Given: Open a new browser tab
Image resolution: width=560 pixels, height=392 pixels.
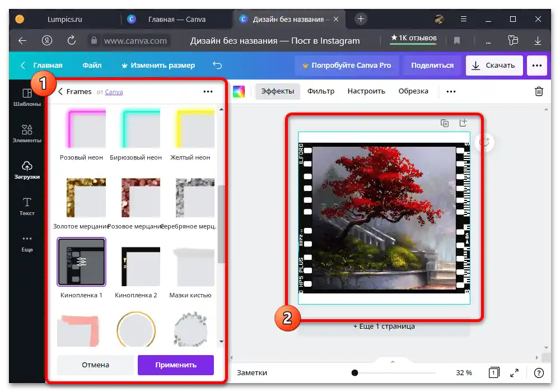Looking at the screenshot, I should coord(361,19).
